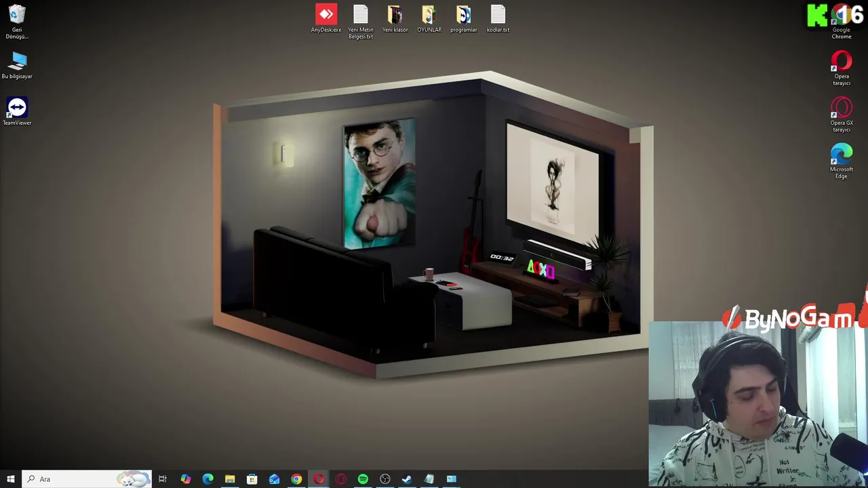Open OBS Studio from the taskbar
Screen dimensions: 868x488
[x=385, y=479]
